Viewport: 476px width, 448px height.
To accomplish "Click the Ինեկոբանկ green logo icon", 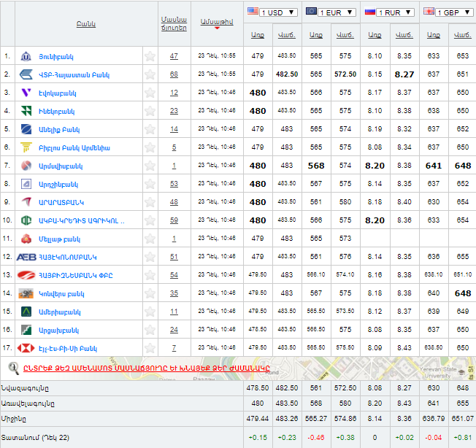I will coord(26,111).
